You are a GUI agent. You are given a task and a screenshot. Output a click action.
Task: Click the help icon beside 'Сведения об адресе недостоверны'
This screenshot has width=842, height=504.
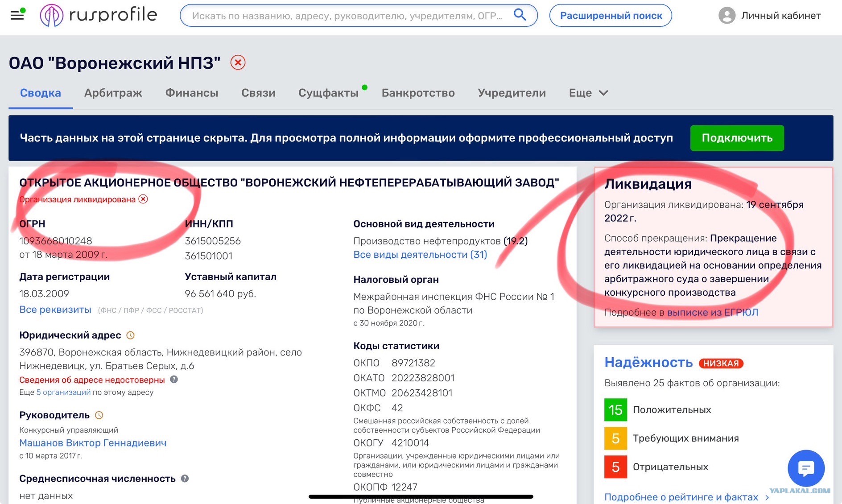point(174,380)
